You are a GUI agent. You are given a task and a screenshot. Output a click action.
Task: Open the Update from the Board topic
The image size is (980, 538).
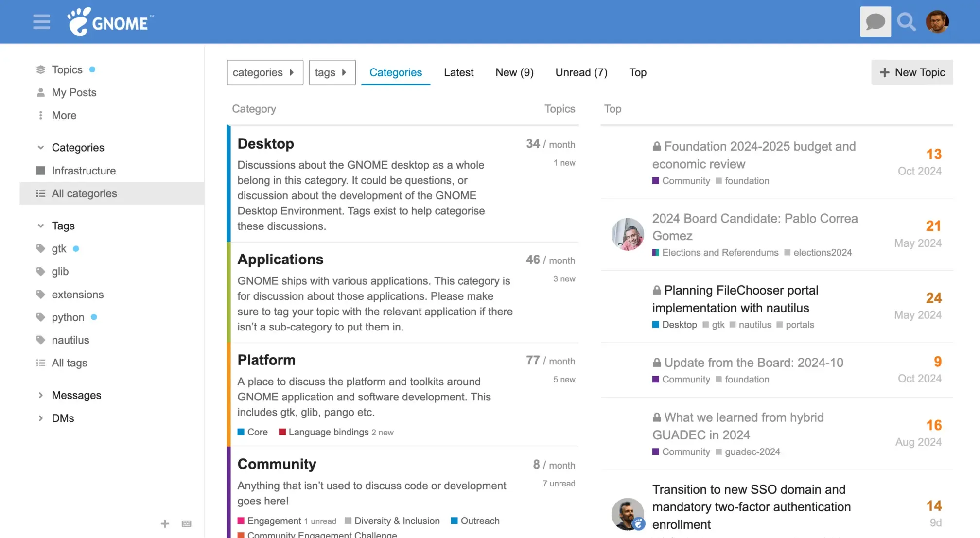click(753, 363)
